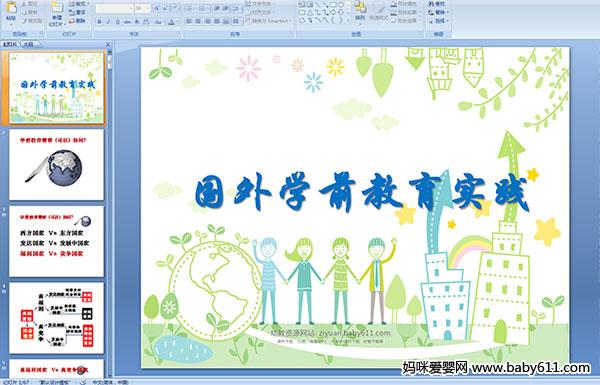Click the Select button in Editing group
Screen dimensions: 600x385
(437, 21)
